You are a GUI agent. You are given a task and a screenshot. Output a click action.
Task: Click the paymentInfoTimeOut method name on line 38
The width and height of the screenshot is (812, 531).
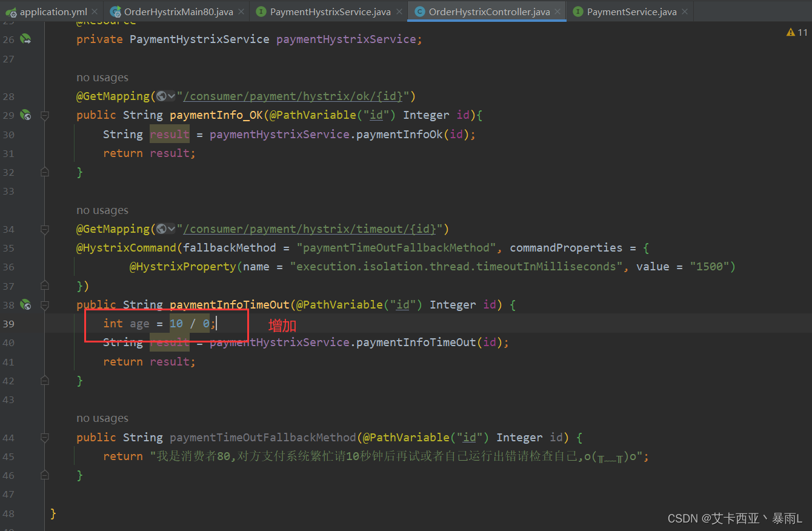(x=230, y=305)
